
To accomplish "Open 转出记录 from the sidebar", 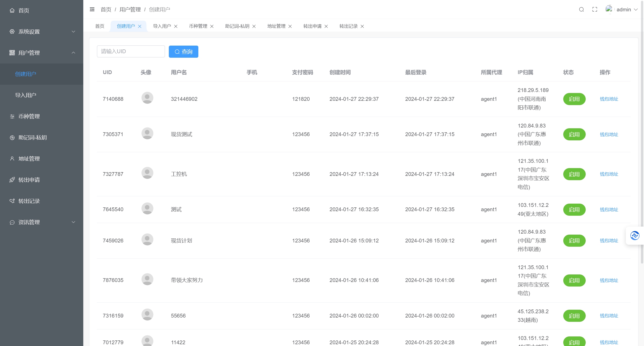I will [29, 201].
